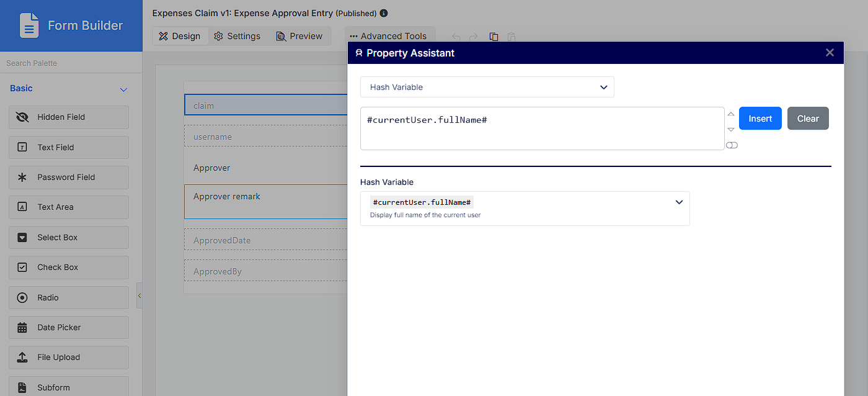Screen dimensions: 868x396
Task: Pick the Date Picker palette element
Action: [69, 328]
